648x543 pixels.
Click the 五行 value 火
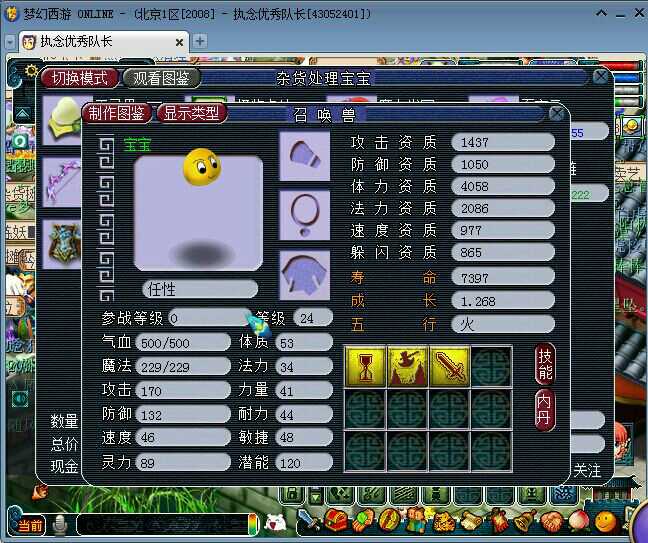click(x=503, y=324)
